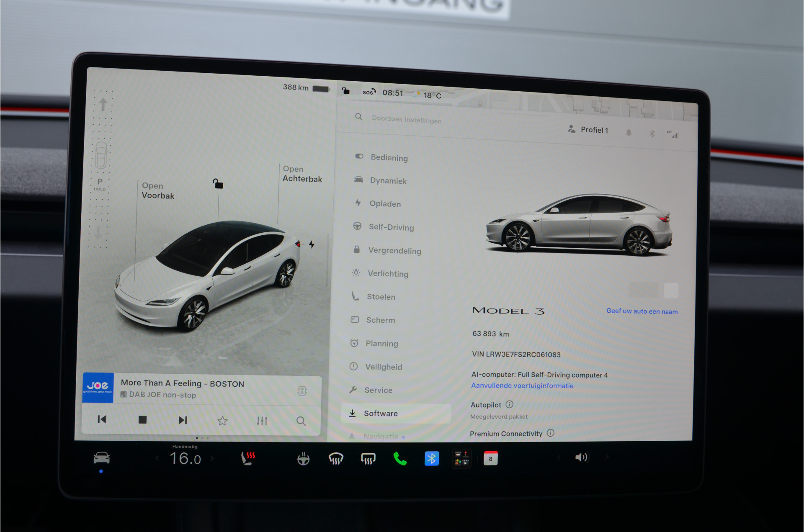Viewport: 804px width, 532px height.
Task: Select the Software menu item
Action: point(396,413)
